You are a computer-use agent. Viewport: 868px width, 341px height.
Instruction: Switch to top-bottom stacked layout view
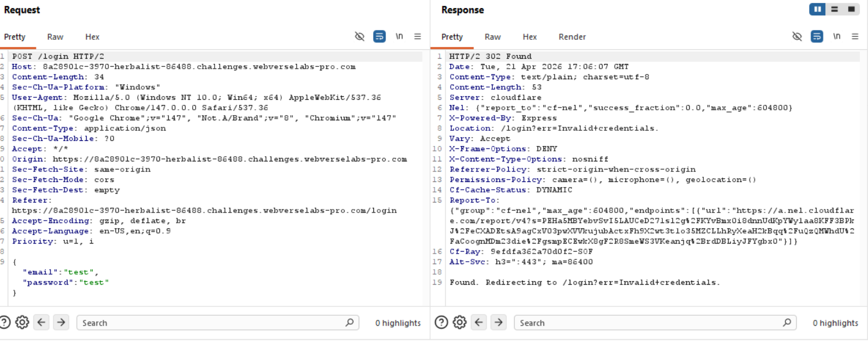click(x=834, y=9)
